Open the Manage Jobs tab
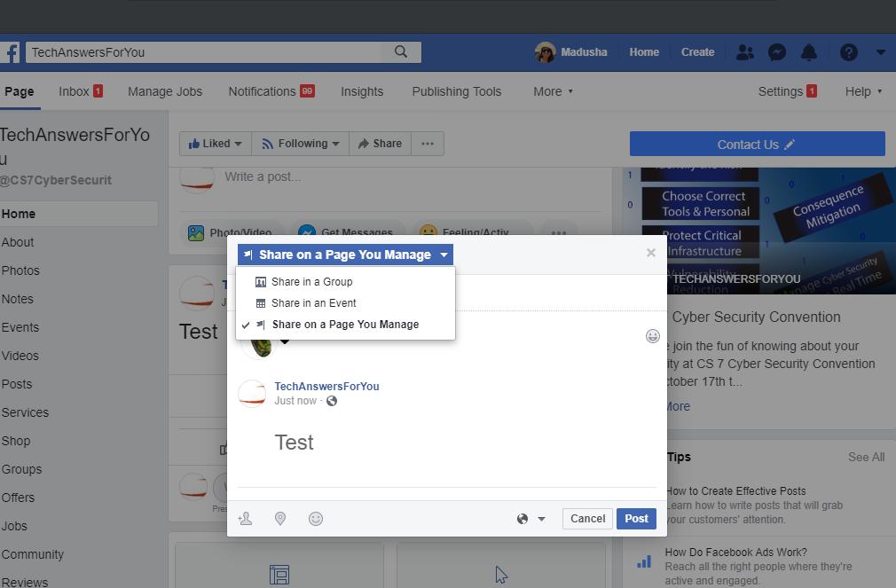Image resolution: width=896 pixels, height=588 pixels. point(165,91)
